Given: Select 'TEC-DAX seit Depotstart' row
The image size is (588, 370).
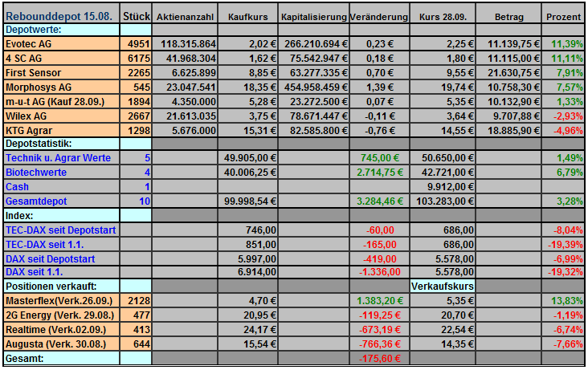Looking at the screenshot, I should 61,230.
